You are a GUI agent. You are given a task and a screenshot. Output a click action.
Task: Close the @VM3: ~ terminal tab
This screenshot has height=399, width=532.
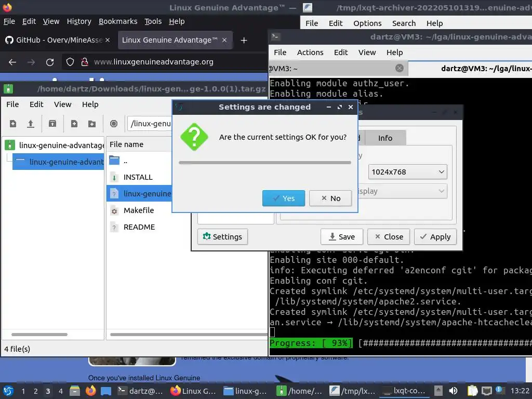click(x=400, y=68)
